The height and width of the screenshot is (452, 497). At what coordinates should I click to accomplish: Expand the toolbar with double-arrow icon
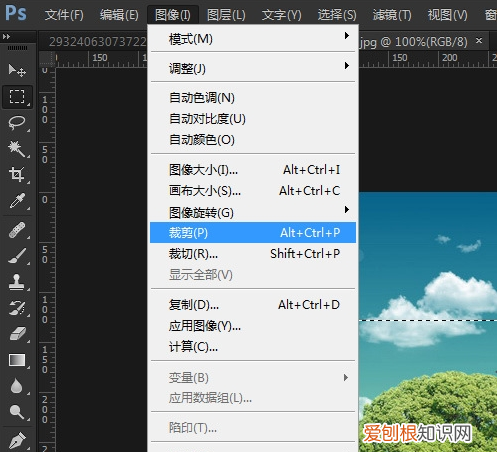[x=6, y=36]
